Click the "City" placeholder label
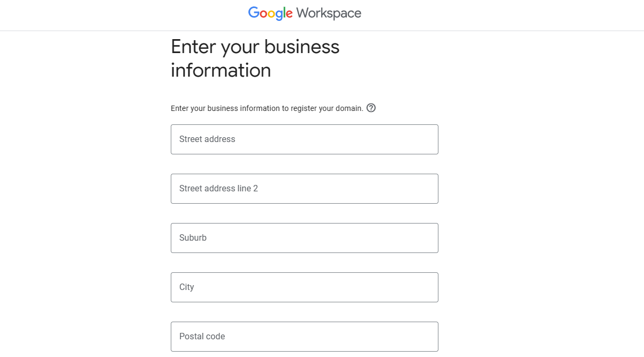This screenshot has width=644, height=357. [x=187, y=287]
